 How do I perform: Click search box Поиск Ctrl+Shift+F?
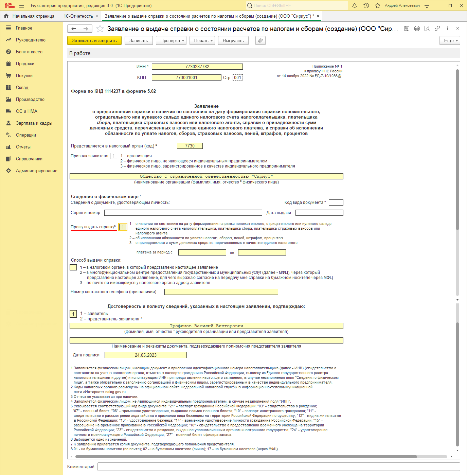pos(297,5)
